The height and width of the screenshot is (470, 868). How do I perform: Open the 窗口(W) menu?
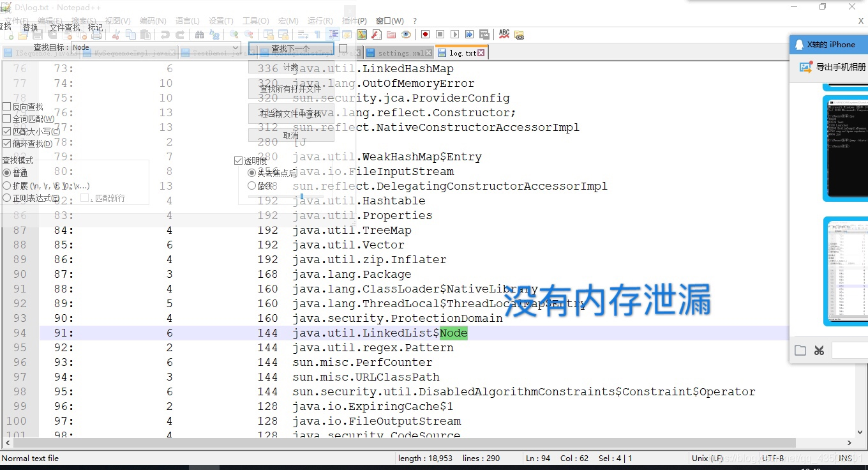(389, 21)
